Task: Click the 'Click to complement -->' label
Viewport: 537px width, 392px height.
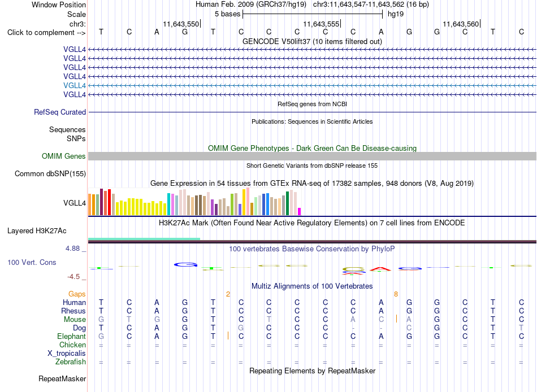Action: [x=46, y=33]
